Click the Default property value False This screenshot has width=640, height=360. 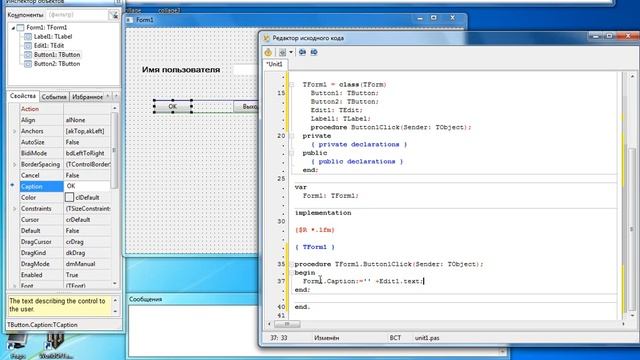87,231
